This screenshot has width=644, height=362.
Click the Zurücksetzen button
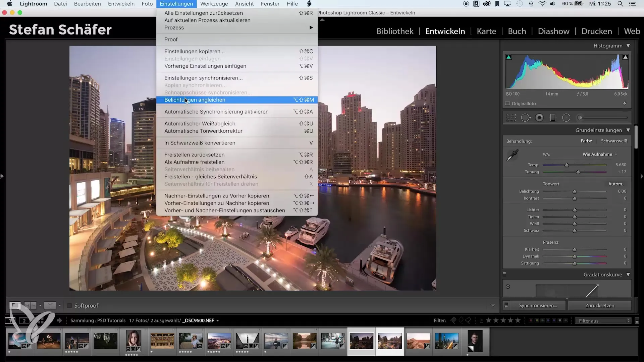pyautogui.click(x=599, y=305)
